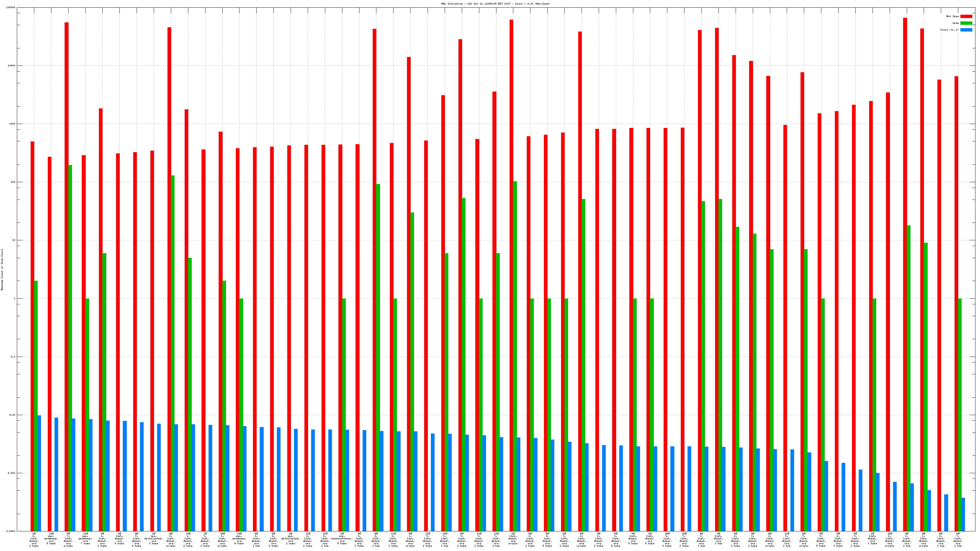Click the 1 tick label on the y-axis

click(x=15, y=298)
